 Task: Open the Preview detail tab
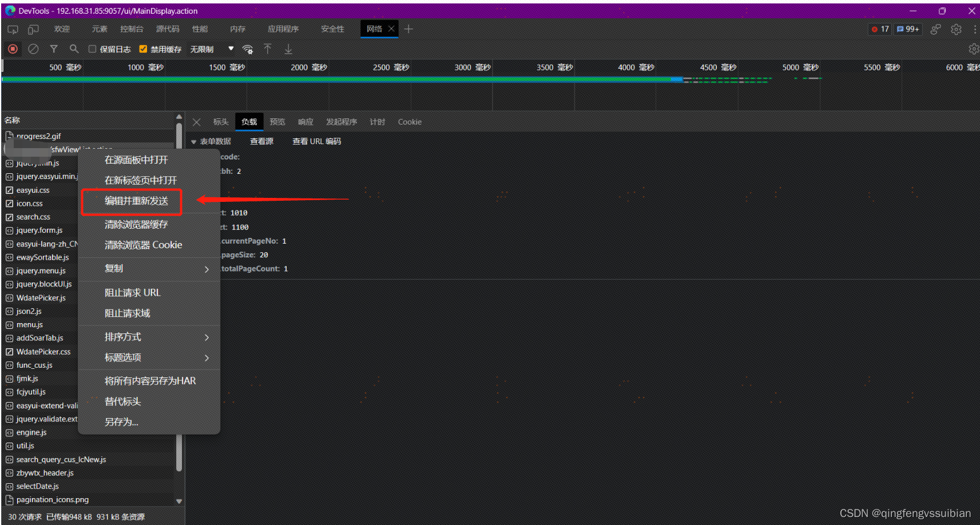pos(277,122)
